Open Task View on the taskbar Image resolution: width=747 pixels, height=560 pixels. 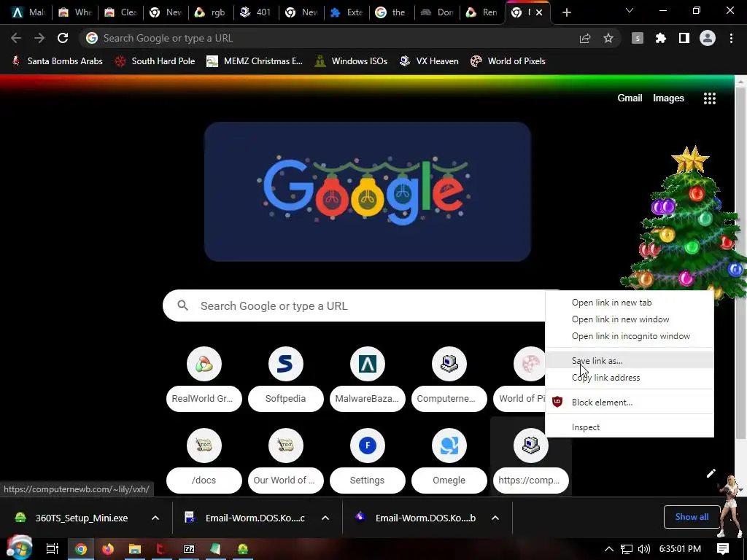tap(52, 549)
